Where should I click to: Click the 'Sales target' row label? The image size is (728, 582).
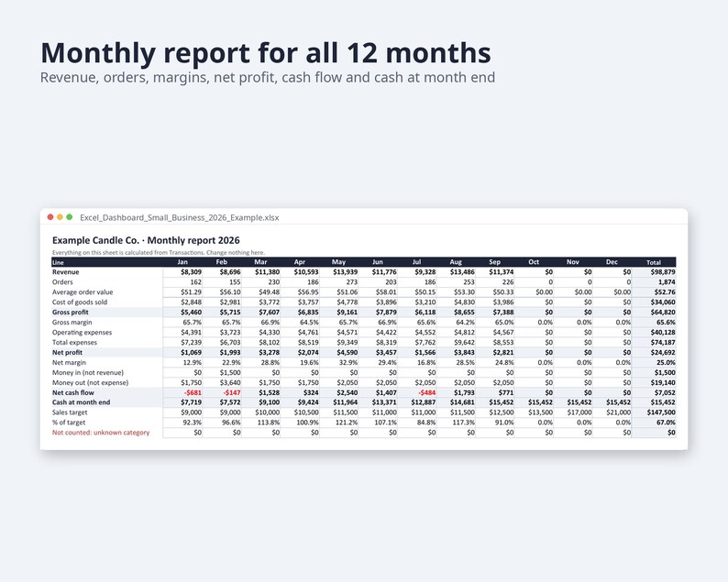click(70, 412)
